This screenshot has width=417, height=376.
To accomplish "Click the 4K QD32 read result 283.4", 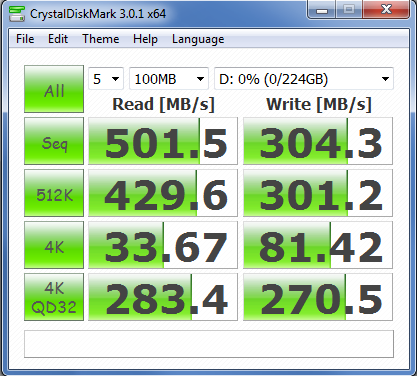I will [163, 297].
